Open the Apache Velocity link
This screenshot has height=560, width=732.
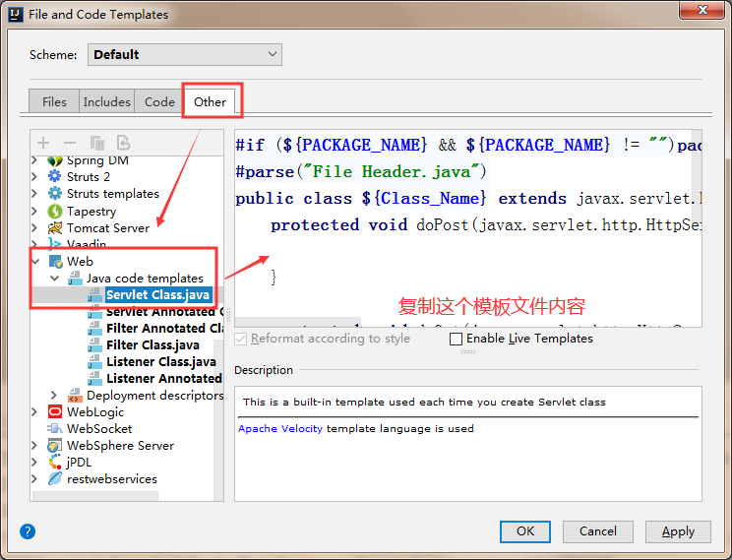[x=280, y=429]
